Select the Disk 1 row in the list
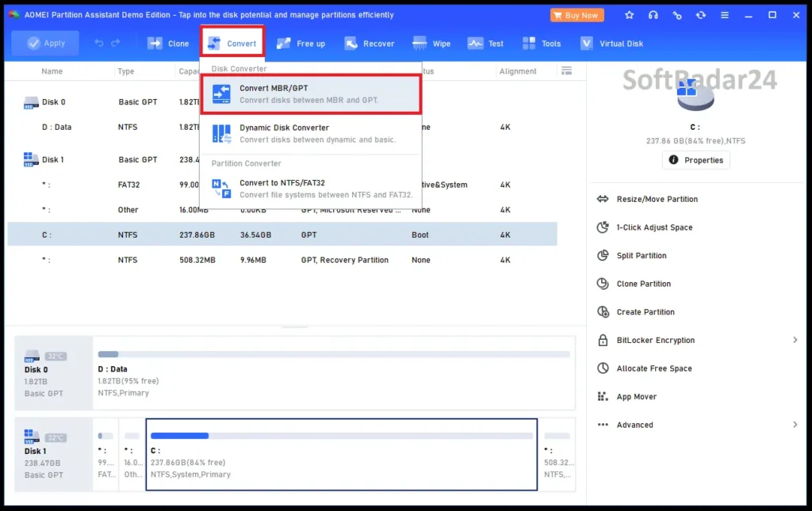Viewport: 812px width, 511px height. 282,159
